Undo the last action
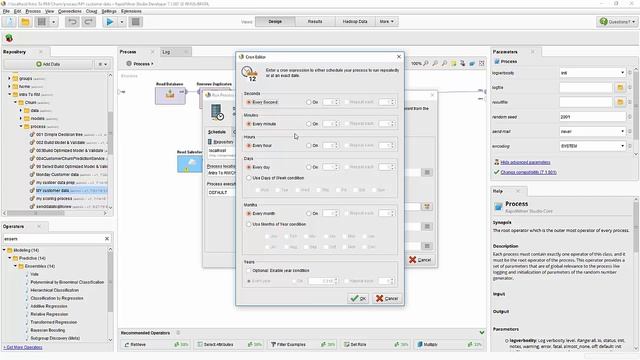 point(72,22)
